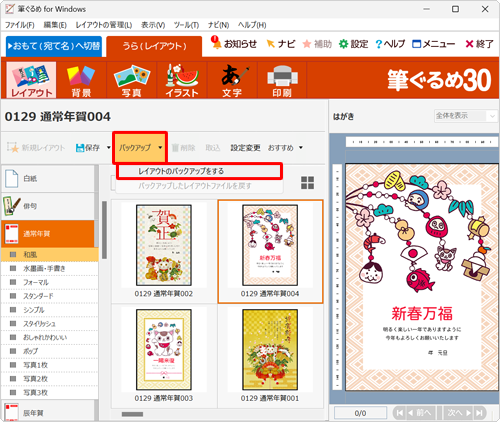Screen dimensions: 500x422
Task: Open the レイアウトの管理(L) menu
Action: [104, 25]
